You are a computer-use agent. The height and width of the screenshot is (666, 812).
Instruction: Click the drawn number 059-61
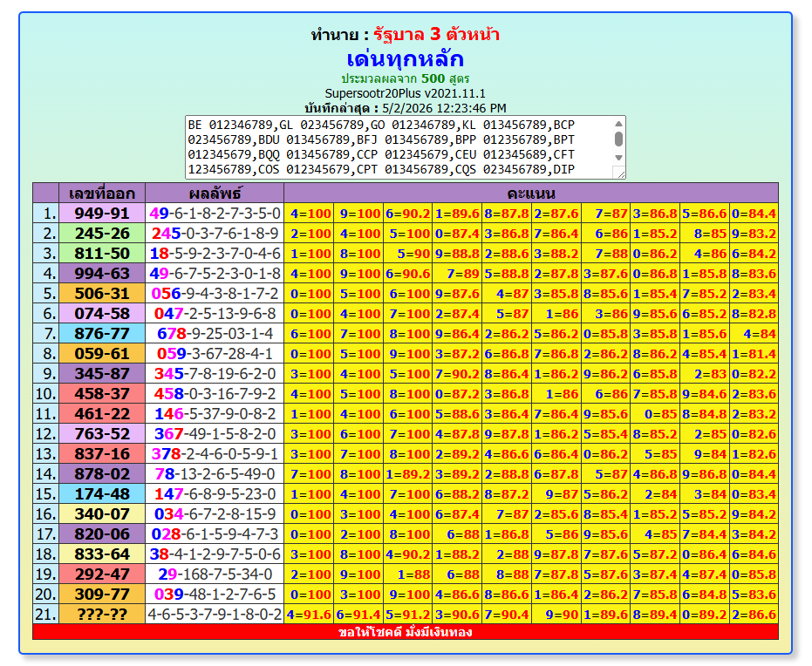[102, 353]
